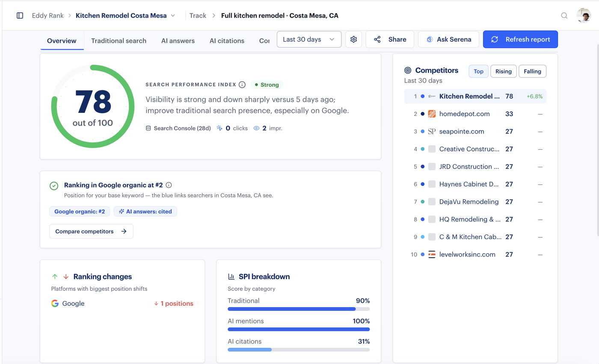Click the Home Depot favicon
This screenshot has height=364, width=599.
pos(432,114)
